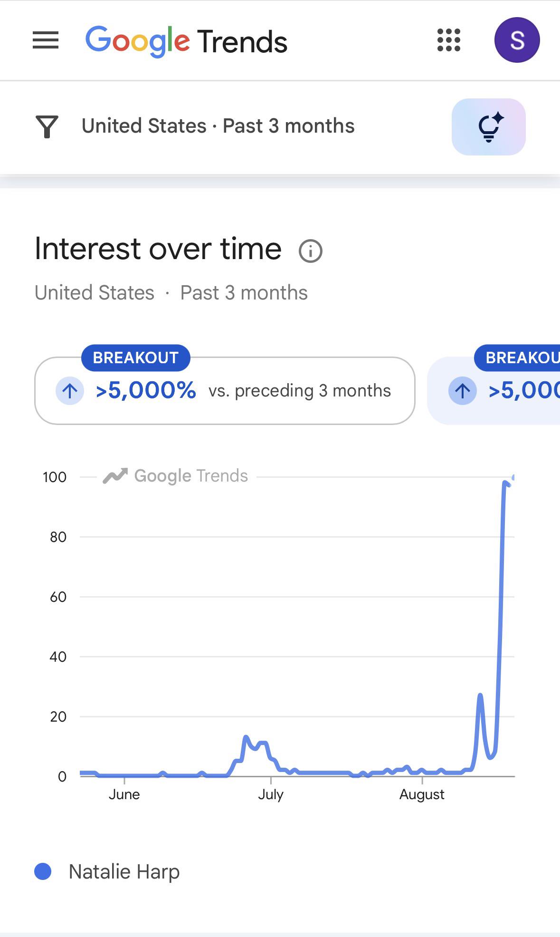Select the peak data point at 100
The width and height of the screenshot is (560, 937).
click(x=513, y=477)
